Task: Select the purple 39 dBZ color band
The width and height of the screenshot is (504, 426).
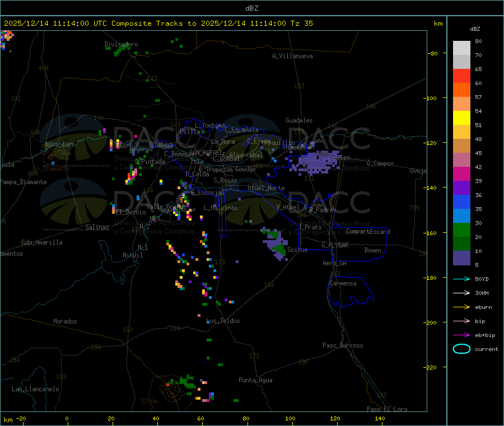Action: pyautogui.click(x=461, y=188)
